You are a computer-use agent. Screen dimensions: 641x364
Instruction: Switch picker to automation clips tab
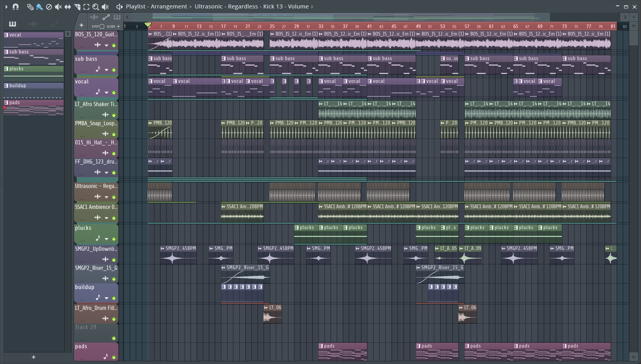[x=55, y=24]
